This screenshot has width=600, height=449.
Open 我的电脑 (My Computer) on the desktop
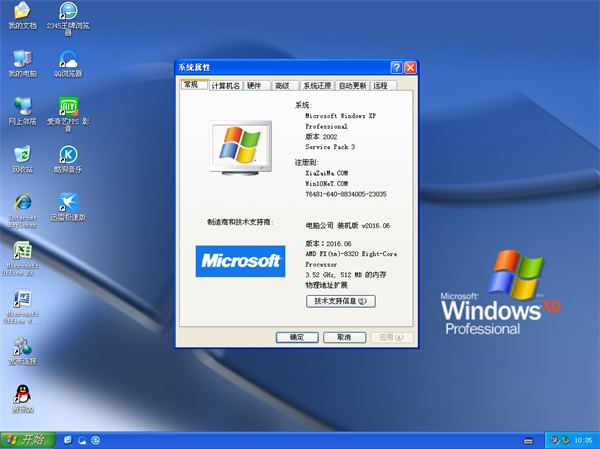tap(22, 58)
